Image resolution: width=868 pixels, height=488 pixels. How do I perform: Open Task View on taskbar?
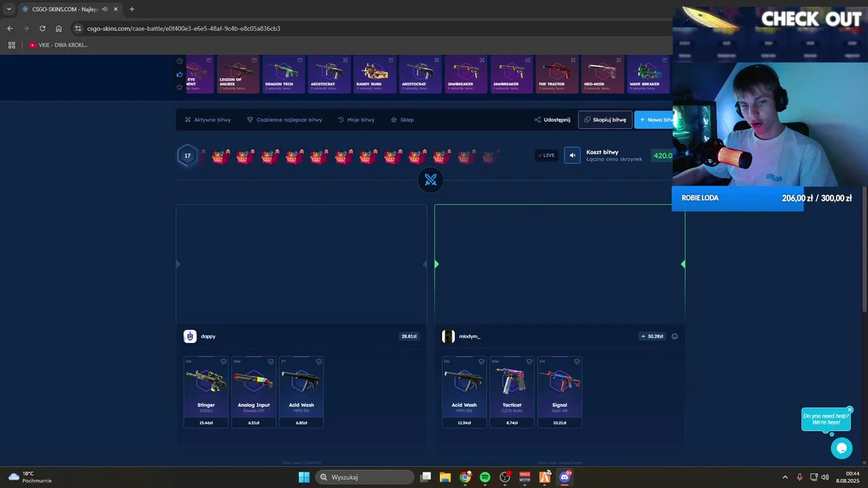tap(425, 477)
